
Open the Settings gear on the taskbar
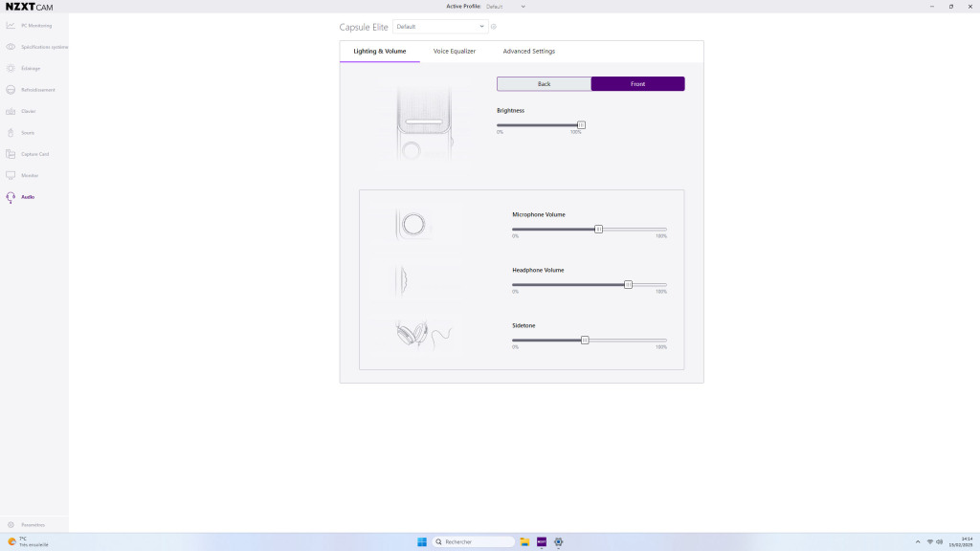[559, 541]
